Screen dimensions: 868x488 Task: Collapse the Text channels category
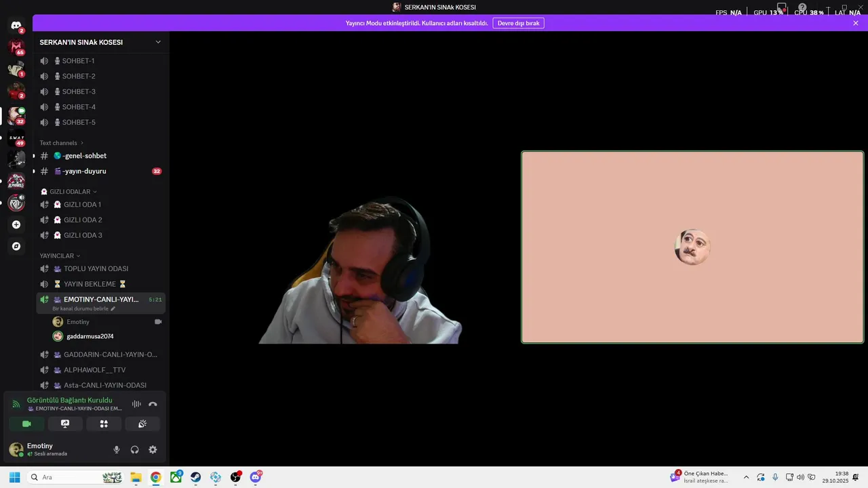[62, 143]
